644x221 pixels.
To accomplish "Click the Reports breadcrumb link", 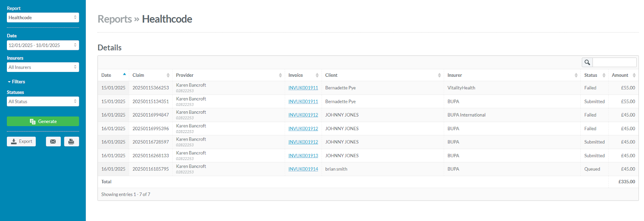I will click(x=115, y=19).
